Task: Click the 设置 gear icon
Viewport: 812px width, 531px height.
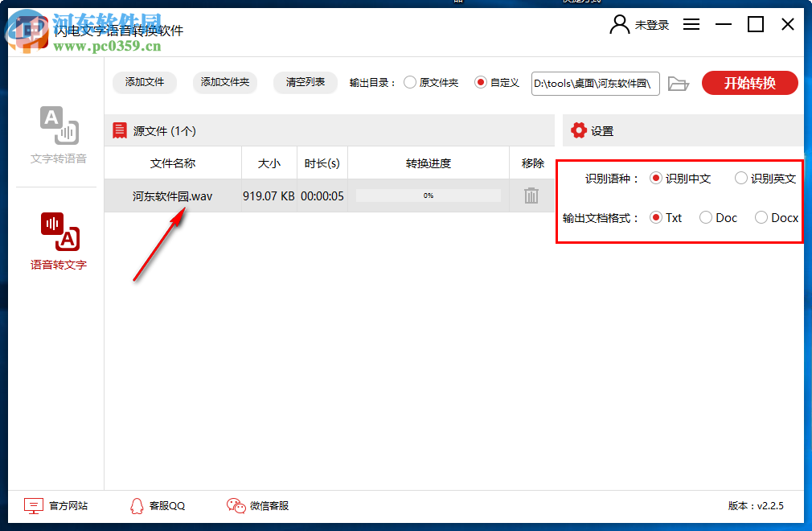Action: 577,130
